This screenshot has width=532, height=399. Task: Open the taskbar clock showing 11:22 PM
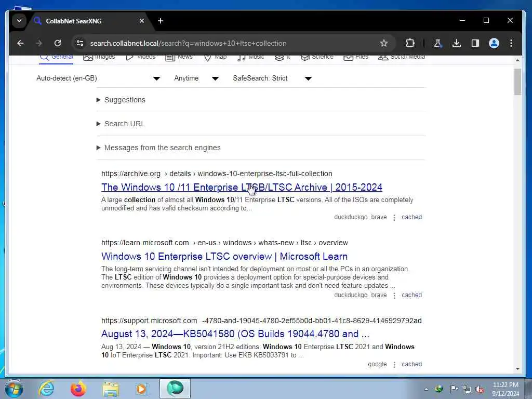tap(506, 389)
